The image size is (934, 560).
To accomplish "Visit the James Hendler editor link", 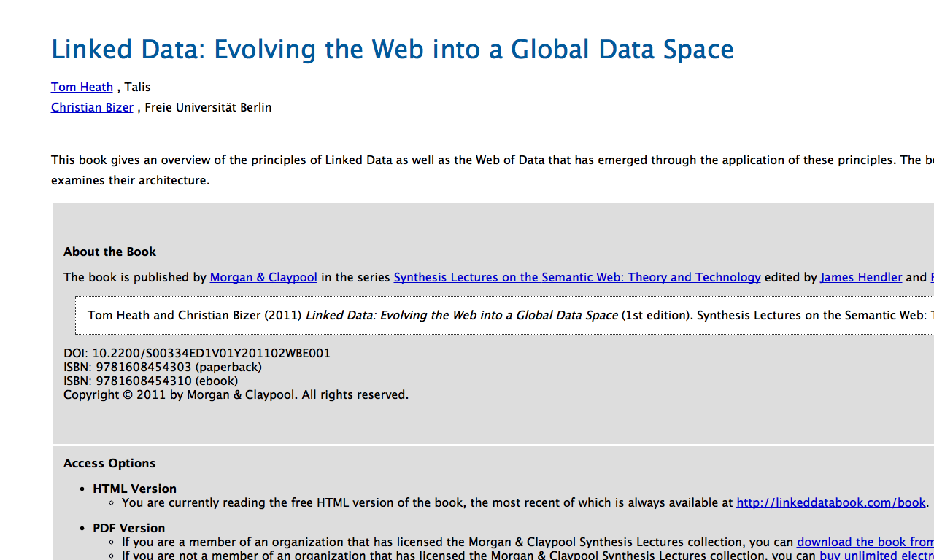I will point(861,277).
